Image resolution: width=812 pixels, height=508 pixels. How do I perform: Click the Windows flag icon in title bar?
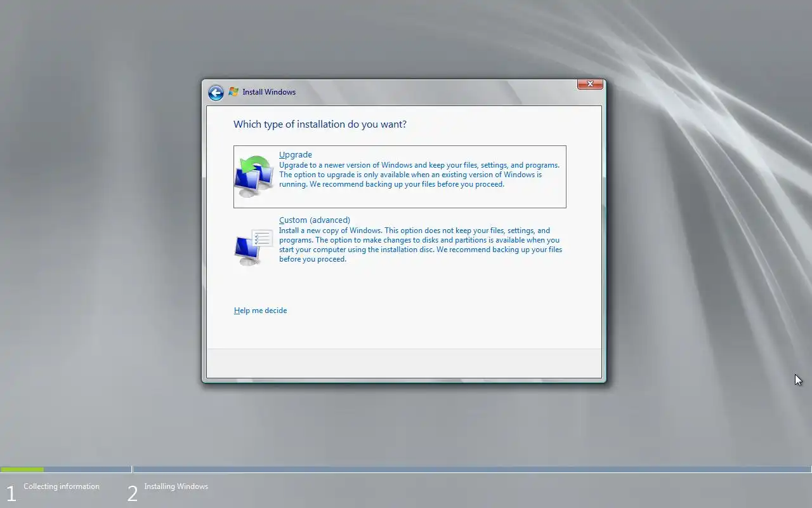(x=233, y=92)
